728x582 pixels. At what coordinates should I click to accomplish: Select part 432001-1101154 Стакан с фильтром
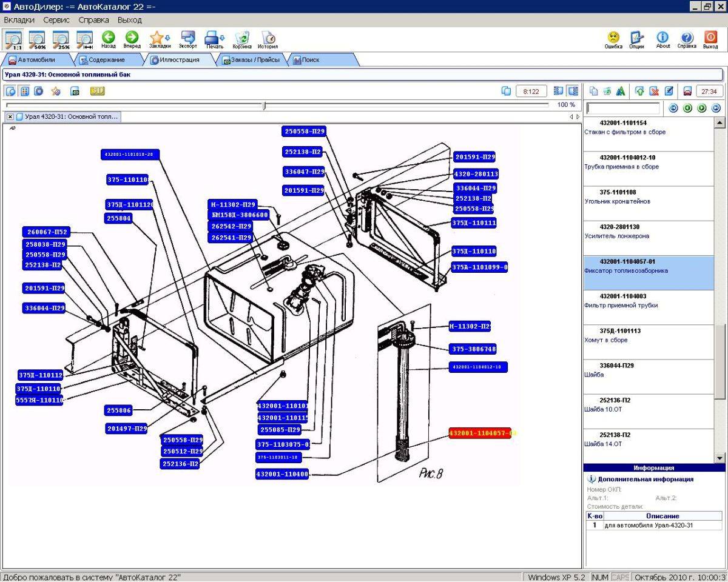[x=649, y=134]
